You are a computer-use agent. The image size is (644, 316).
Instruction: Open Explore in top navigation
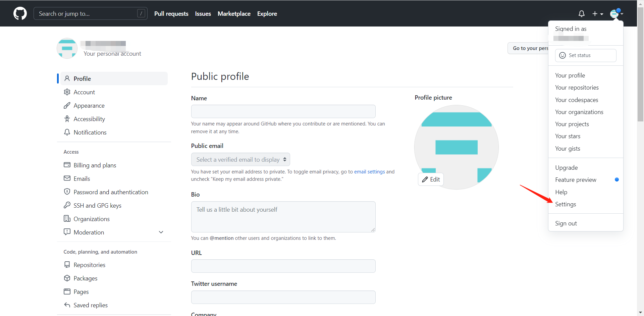pos(267,14)
